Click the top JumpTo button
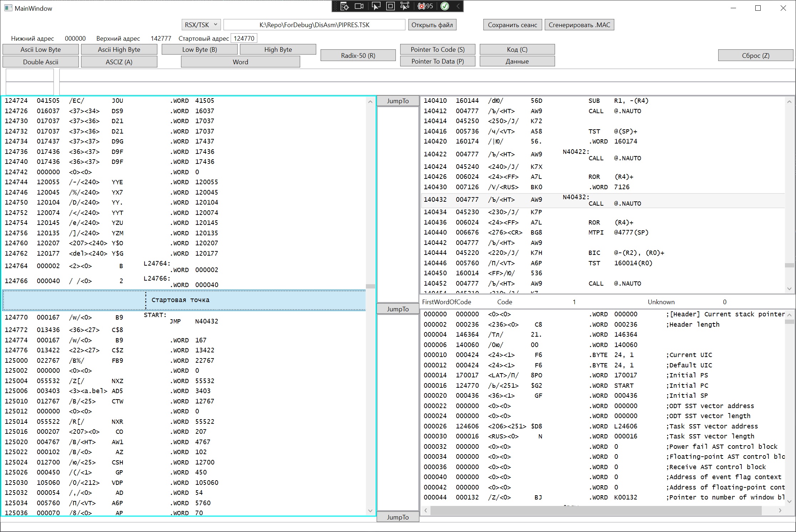Screen dimensions: 796x532 pos(398,101)
